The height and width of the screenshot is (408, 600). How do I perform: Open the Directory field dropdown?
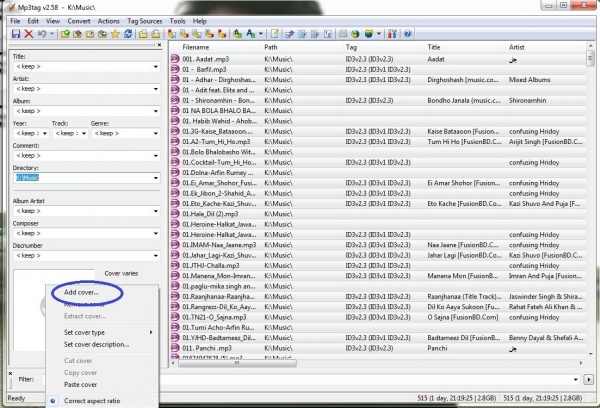pos(156,178)
